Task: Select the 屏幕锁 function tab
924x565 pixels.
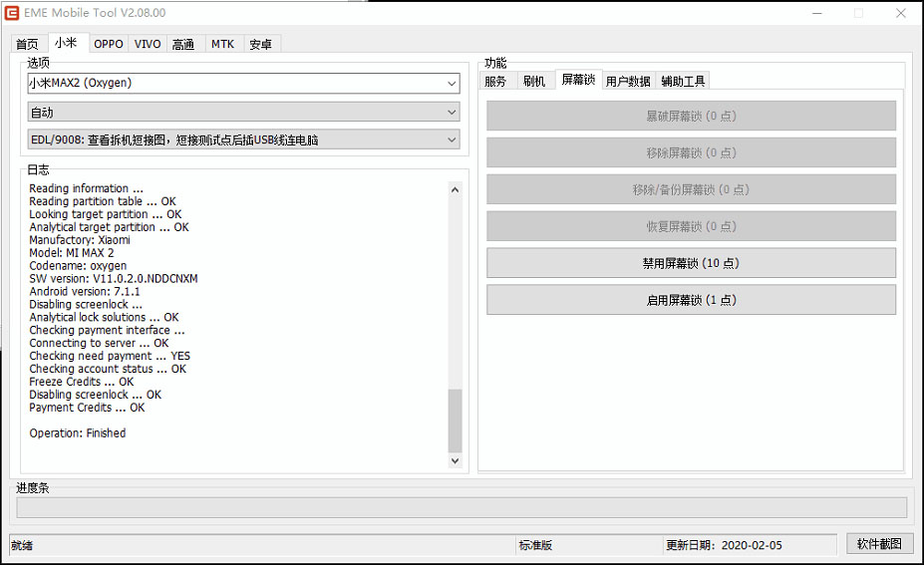Action: [578, 80]
